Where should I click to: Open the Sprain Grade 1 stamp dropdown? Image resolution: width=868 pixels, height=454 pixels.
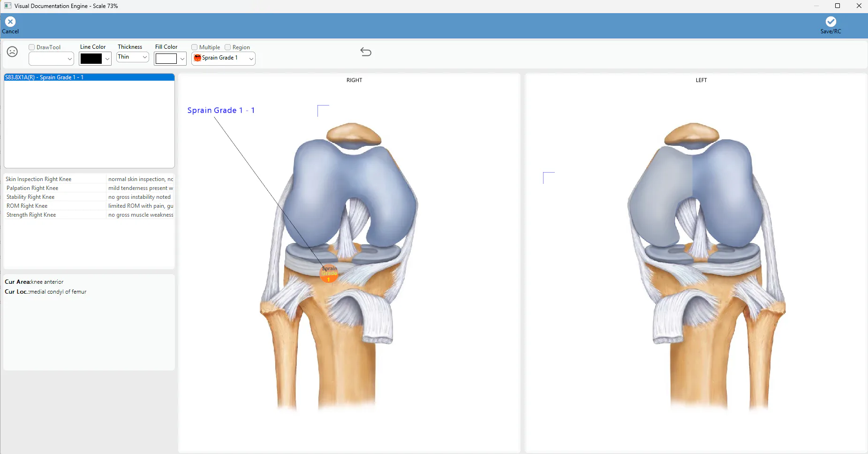pyautogui.click(x=223, y=58)
